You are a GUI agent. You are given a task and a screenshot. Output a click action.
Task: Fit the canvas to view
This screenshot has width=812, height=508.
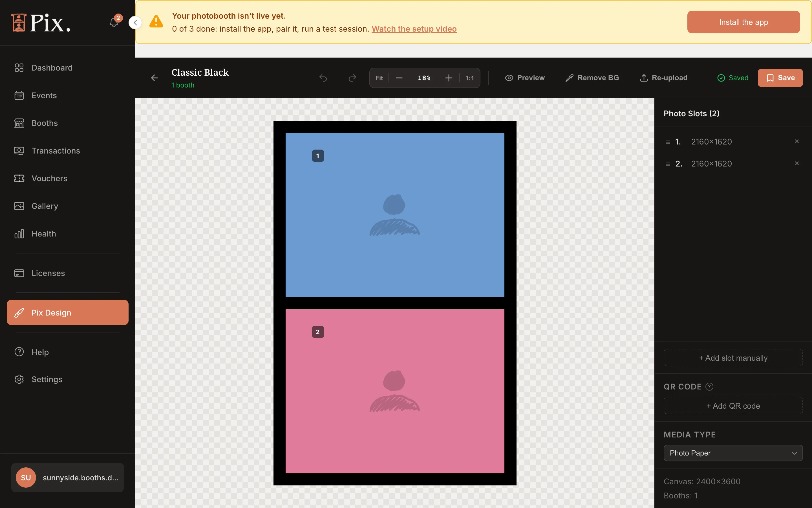pyautogui.click(x=379, y=78)
